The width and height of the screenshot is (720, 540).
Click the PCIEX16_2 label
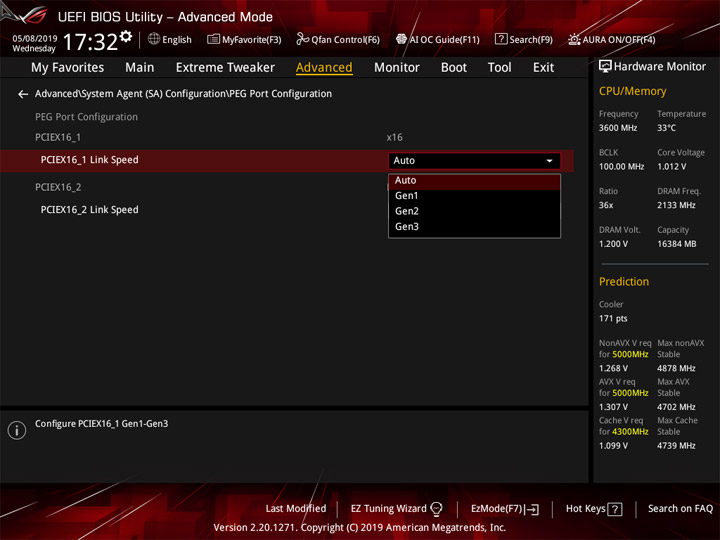click(x=58, y=187)
